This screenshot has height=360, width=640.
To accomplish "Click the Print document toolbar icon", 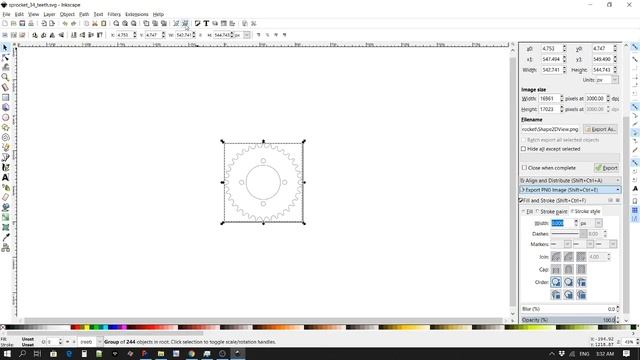I will [x=31, y=24].
